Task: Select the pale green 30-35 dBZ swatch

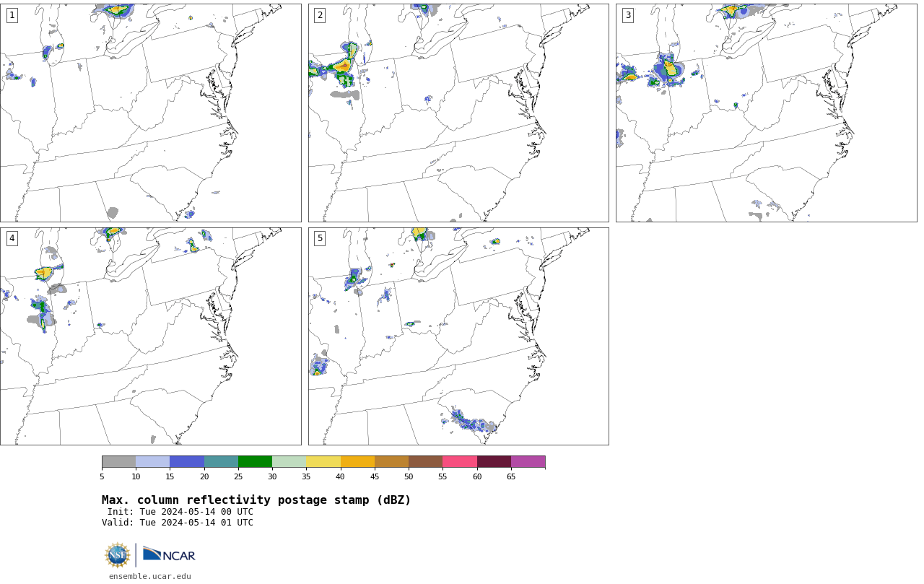Action: tap(289, 462)
